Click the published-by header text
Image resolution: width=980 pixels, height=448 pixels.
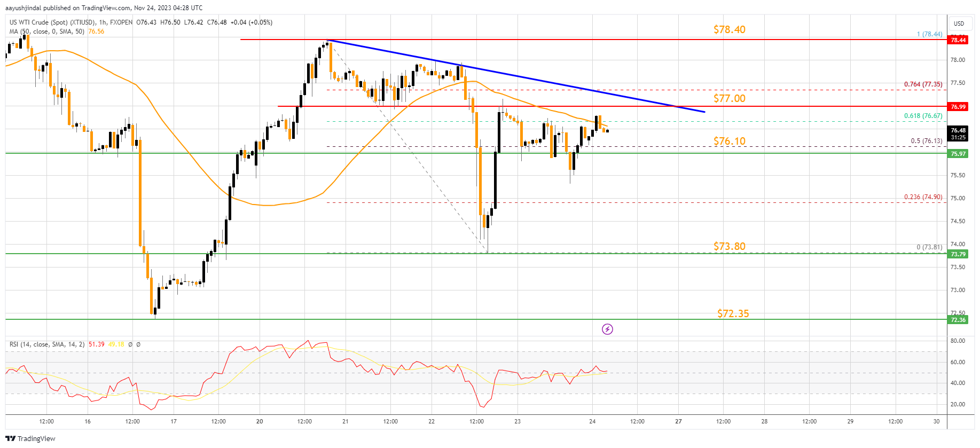pos(104,8)
